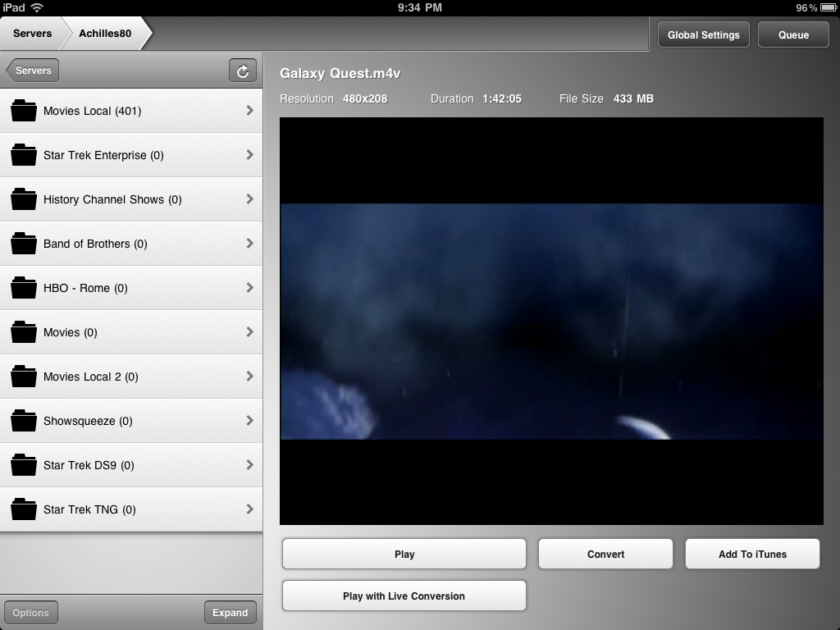The image size is (840, 630).
Task: Select the Showsqueeze folder icon
Action: click(x=24, y=421)
